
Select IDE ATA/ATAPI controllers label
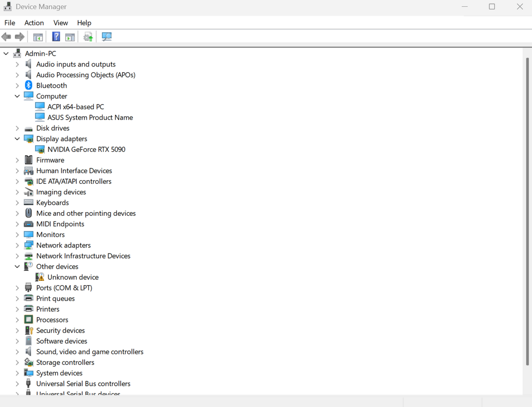[74, 181]
